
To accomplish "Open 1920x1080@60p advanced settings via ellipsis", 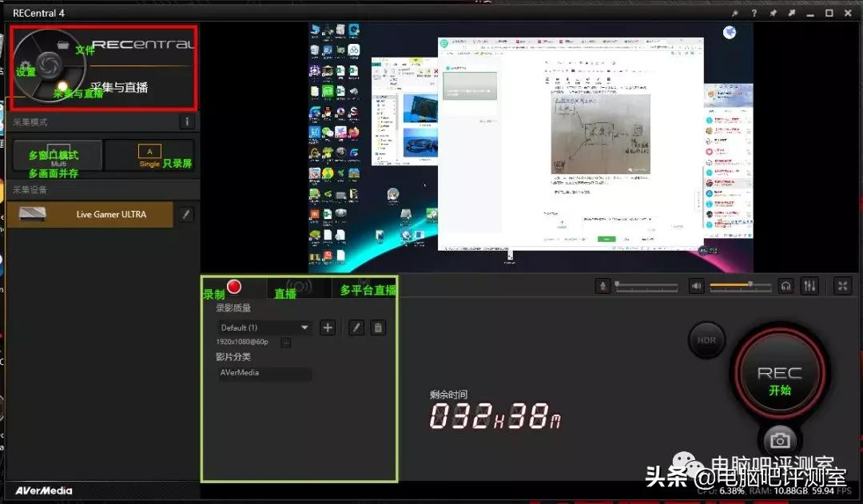I will [x=285, y=342].
